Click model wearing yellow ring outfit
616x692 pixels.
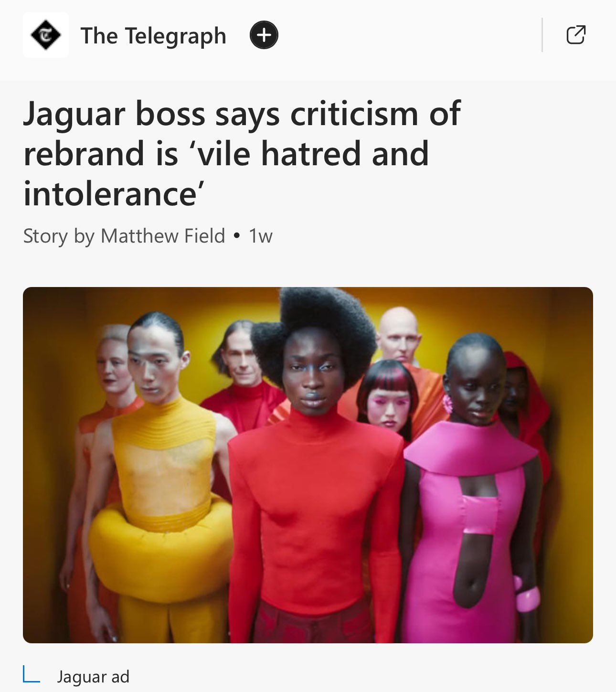(x=160, y=478)
